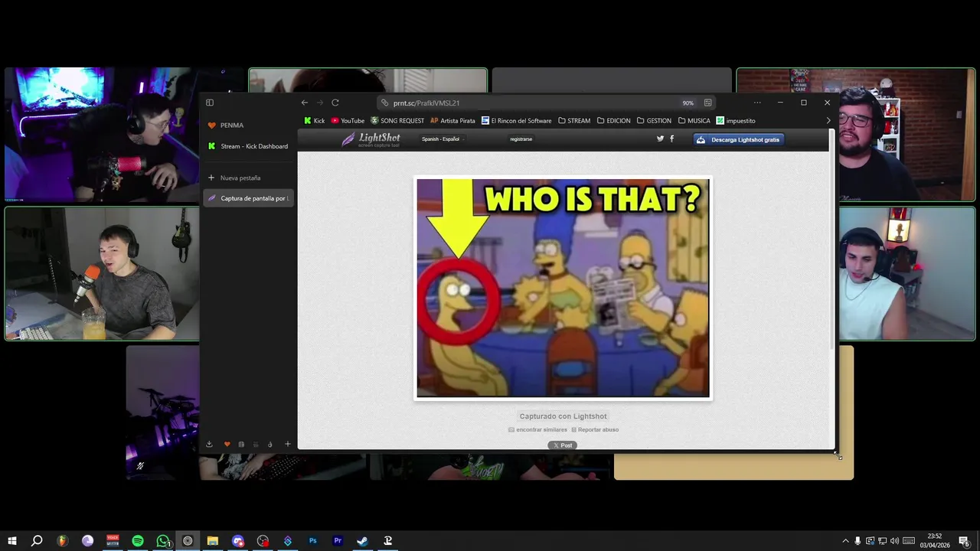Click the registrarse link

point(521,139)
